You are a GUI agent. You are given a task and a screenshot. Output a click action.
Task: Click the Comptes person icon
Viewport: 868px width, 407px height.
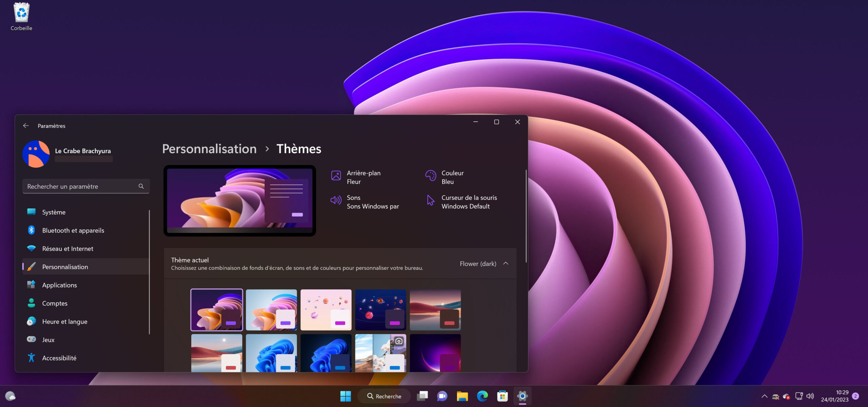pyautogui.click(x=32, y=303)
